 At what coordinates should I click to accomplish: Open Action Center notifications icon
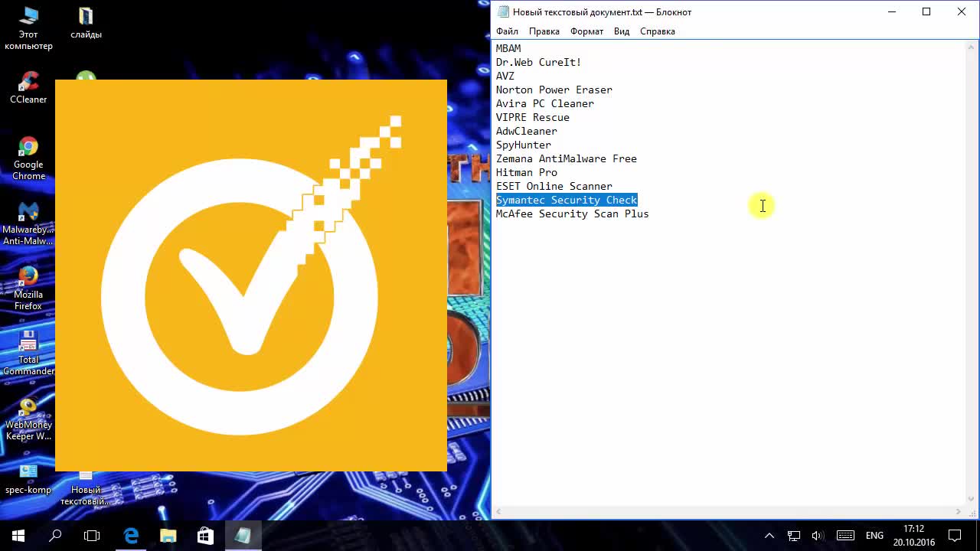pyautogui.click(x=955, y=536)
